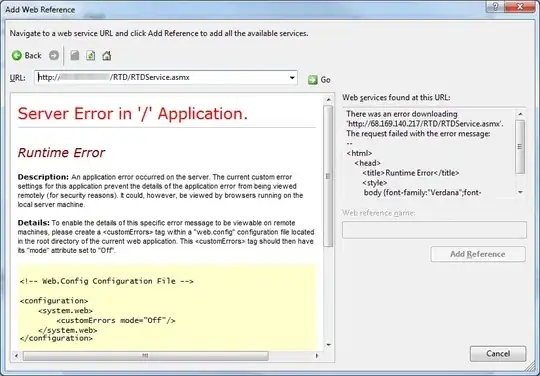Click web services list scrollbar thumb
This screenshot has height=376, width=540.
tap(520, 147)
